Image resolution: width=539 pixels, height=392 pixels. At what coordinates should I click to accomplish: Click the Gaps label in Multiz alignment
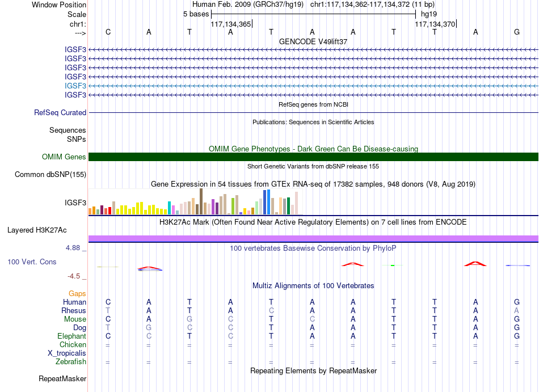click(x=77, y=294)
